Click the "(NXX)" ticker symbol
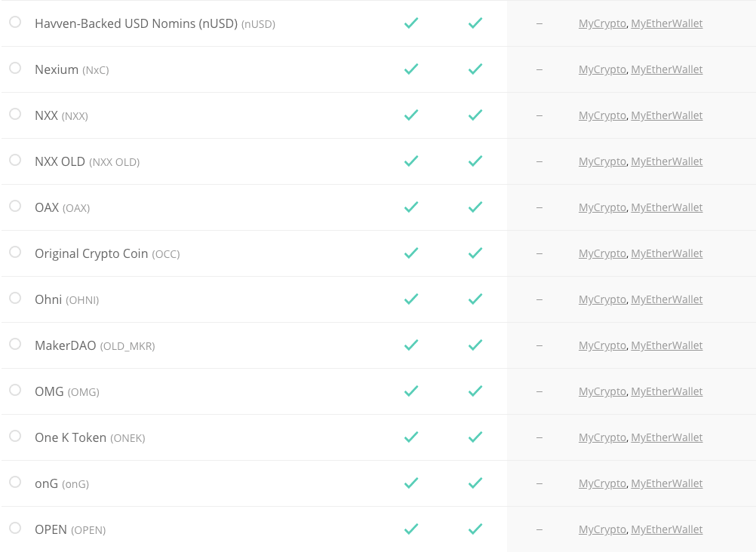756x552 pixels. [75, 116]
